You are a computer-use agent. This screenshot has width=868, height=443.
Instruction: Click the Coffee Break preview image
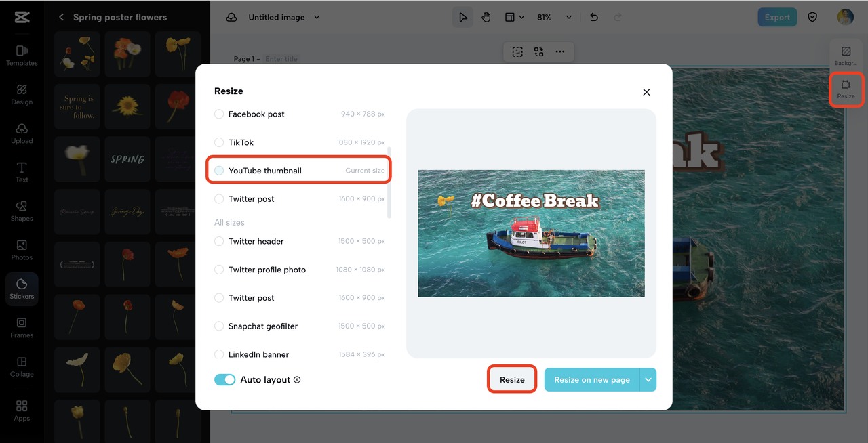click(531, 233)
